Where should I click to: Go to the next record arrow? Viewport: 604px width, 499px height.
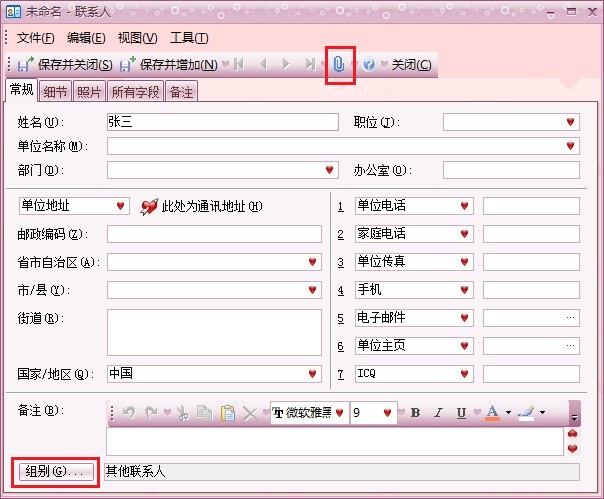coord(286,65)
